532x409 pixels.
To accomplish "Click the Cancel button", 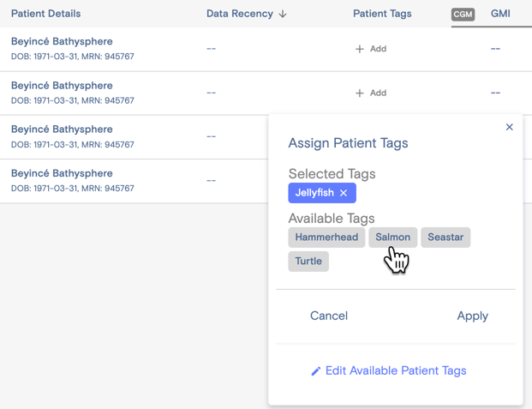I will point(329,316).
